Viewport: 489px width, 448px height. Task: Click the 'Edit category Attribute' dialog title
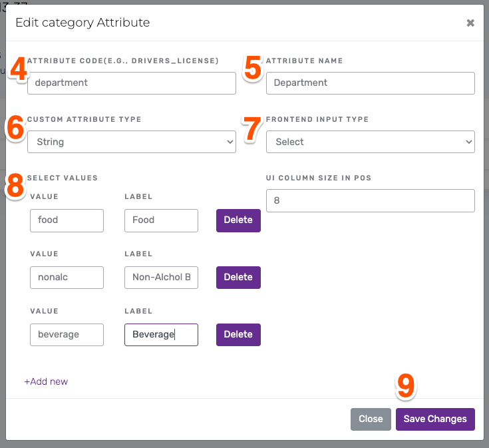tap(82, 23)
